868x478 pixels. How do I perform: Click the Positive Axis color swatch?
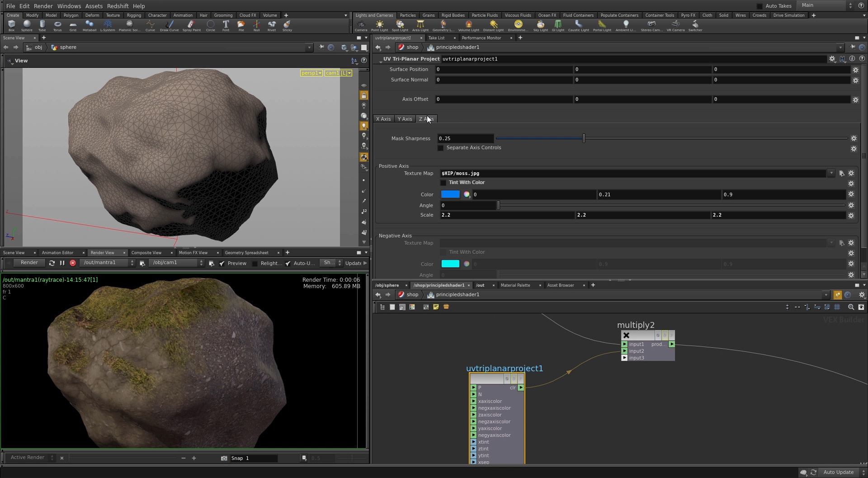pos(450,194)
